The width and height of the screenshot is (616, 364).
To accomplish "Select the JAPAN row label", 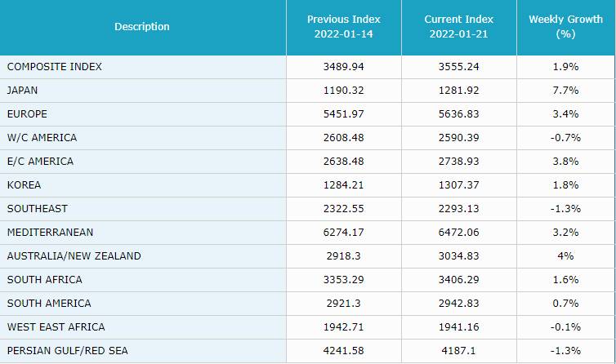I will 23,91.
